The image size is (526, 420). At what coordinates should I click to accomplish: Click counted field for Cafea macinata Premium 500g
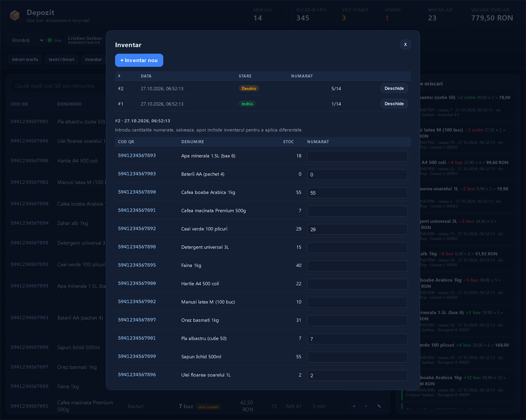(358, 211)
